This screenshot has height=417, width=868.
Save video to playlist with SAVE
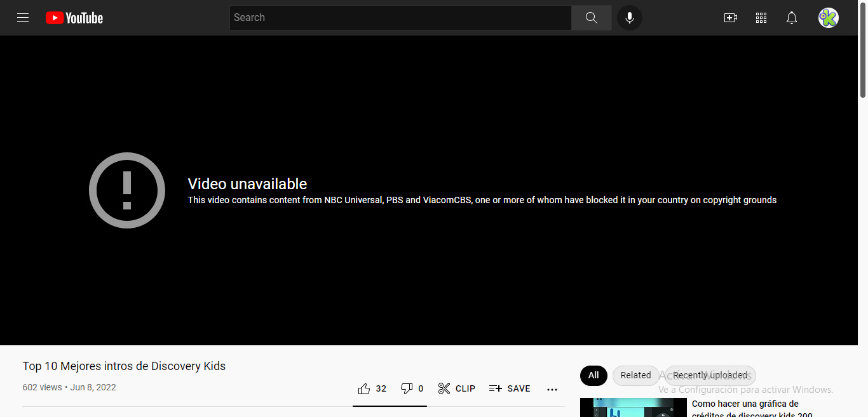click(510, 388)
